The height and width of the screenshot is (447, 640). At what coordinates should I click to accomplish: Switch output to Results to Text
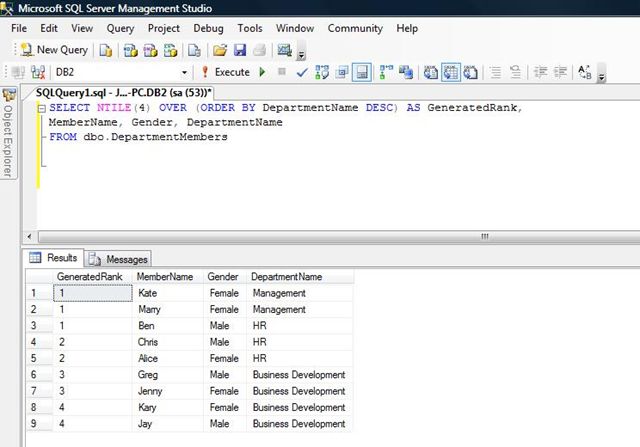click(x=431, y=72)
